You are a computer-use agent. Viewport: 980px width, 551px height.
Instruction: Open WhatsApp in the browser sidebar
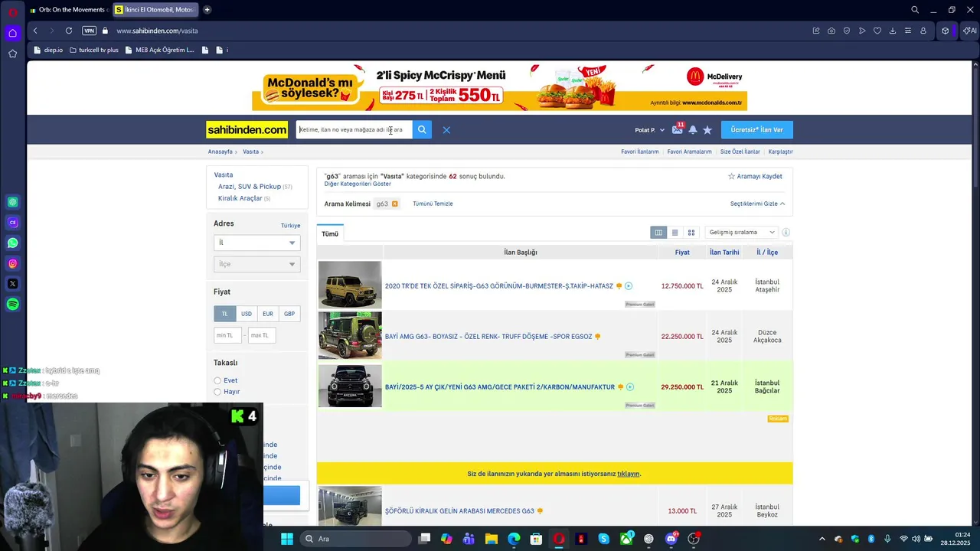(12, 243)
